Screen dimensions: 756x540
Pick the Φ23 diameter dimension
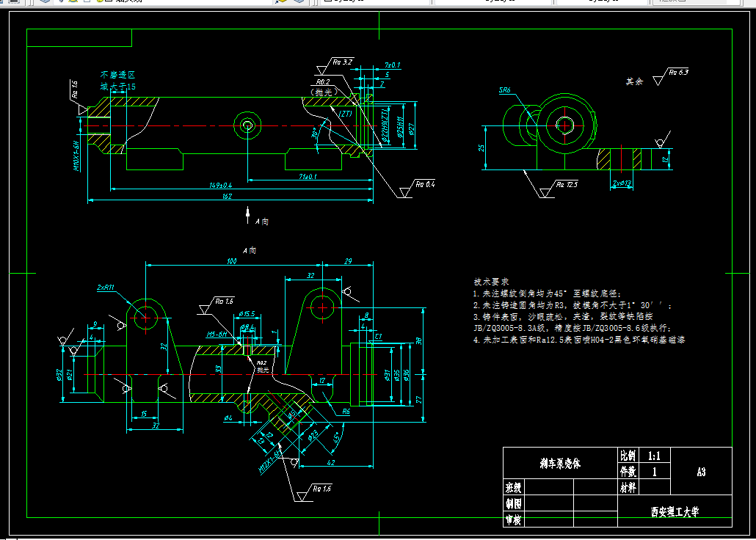point(313,435)
